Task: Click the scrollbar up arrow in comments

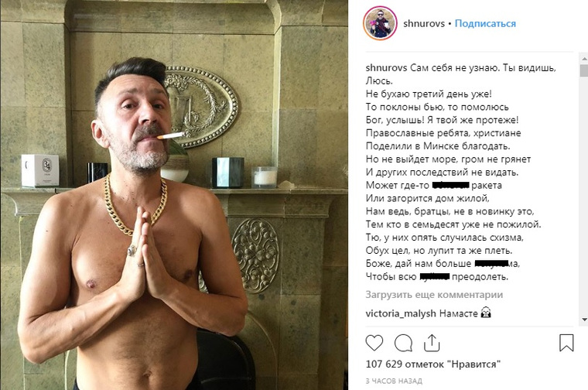Action: point(584,59)
